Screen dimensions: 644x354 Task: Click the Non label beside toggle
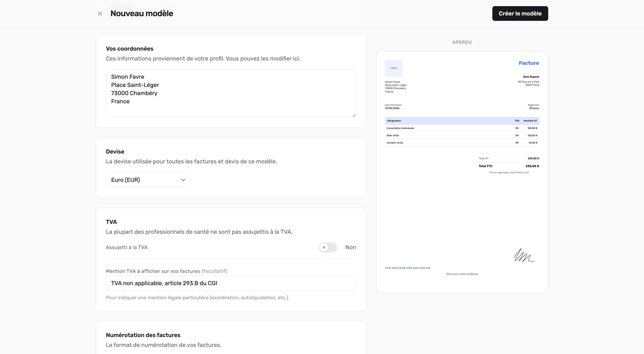350,247
